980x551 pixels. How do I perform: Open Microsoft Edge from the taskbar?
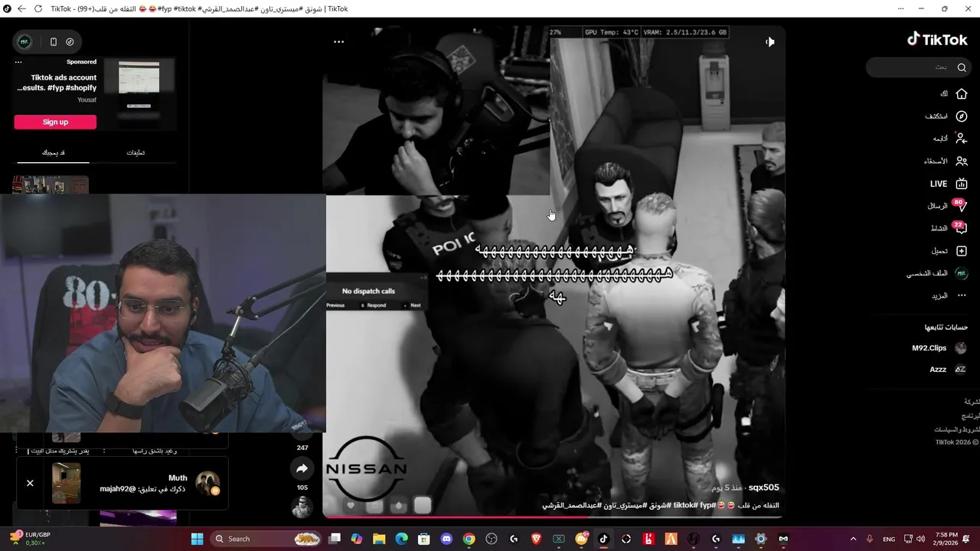pyautogui.click(x=402, y=539)
